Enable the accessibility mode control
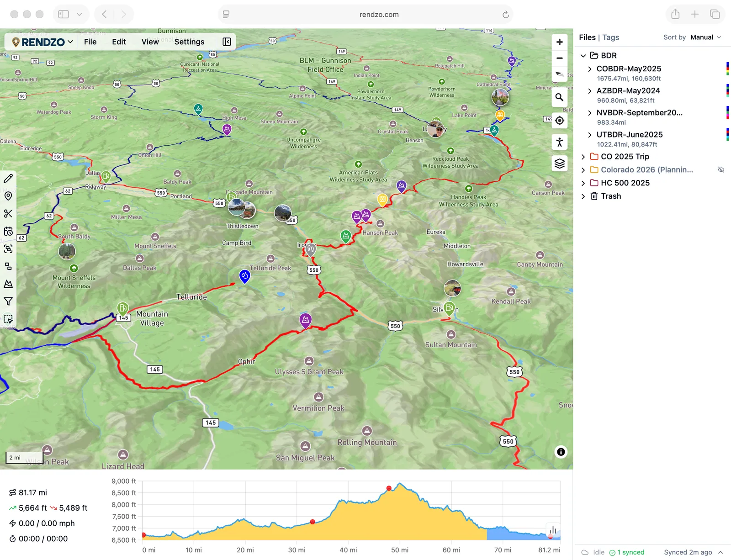The image size is (731, 560). (559, 142)
